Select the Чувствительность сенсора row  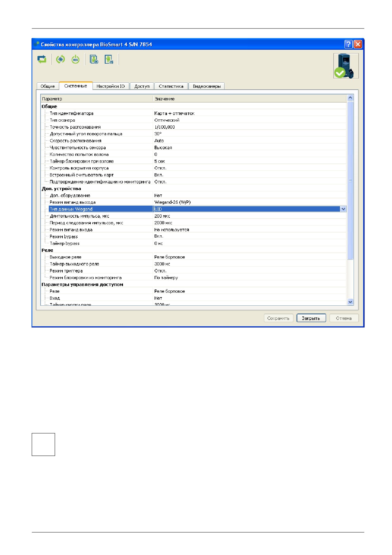coord(194,148)
